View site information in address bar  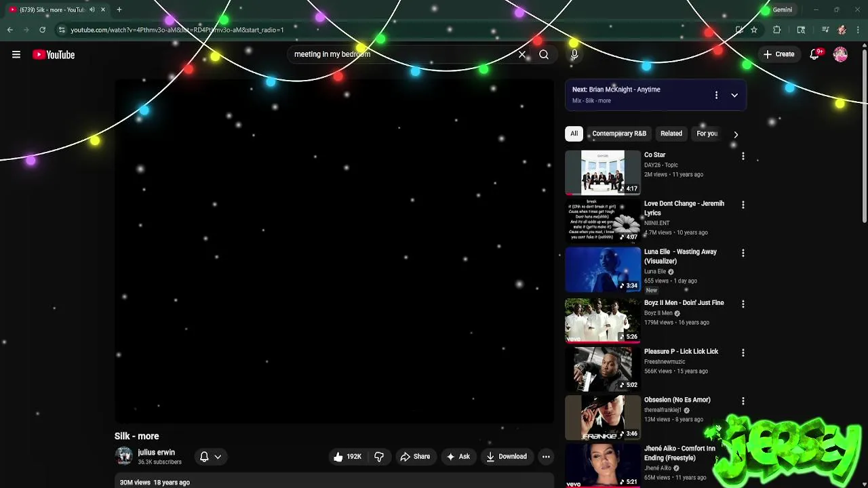pos(61,30)
